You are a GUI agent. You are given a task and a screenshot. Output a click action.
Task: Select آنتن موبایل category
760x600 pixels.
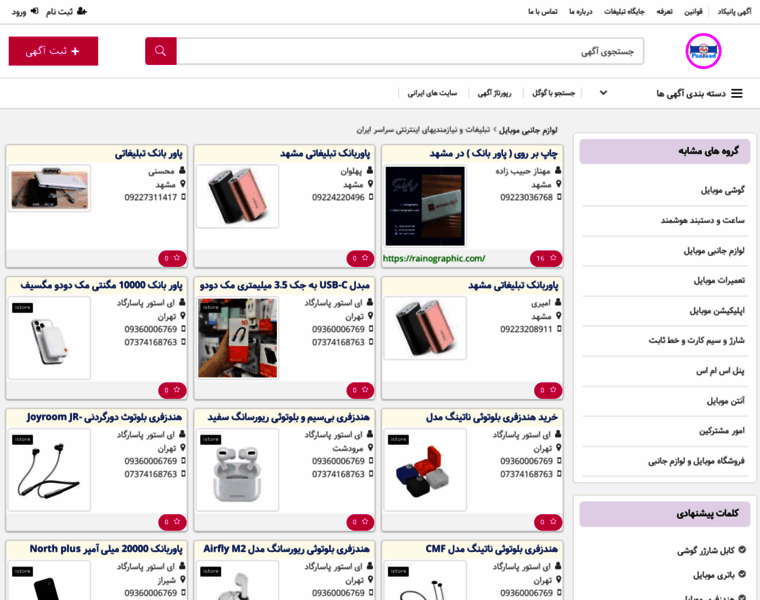pos(725,401)
